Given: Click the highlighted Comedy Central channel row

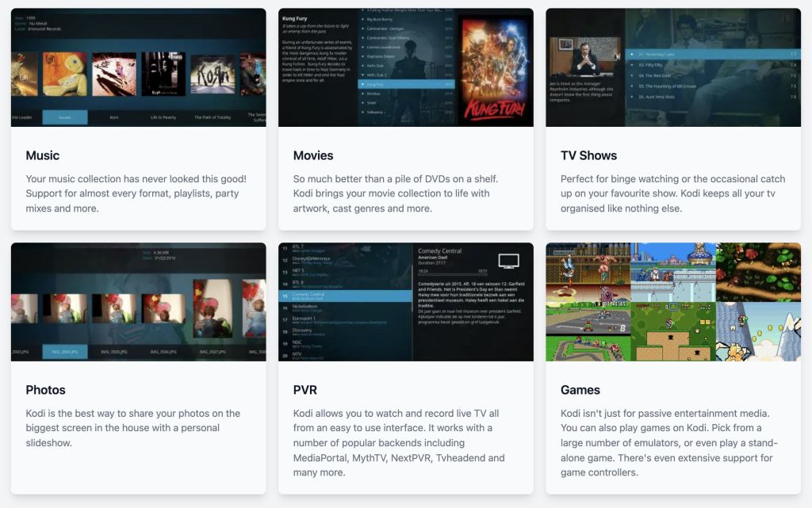Looking at the screenshot, I should [346, 296].
